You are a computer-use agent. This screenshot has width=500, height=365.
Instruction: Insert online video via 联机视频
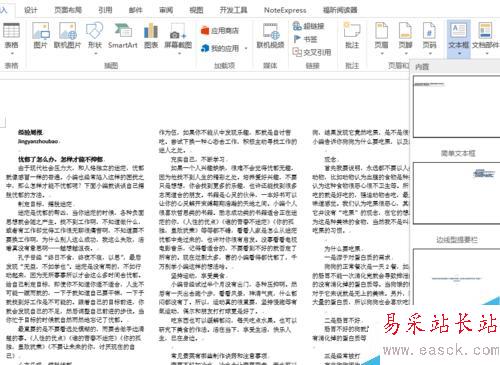click(x=270, y=35)
